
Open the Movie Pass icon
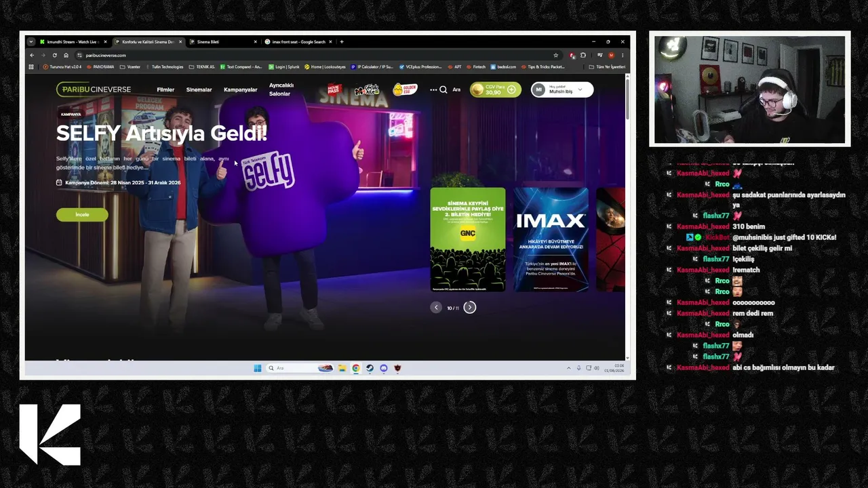click(x=334, y=89)
